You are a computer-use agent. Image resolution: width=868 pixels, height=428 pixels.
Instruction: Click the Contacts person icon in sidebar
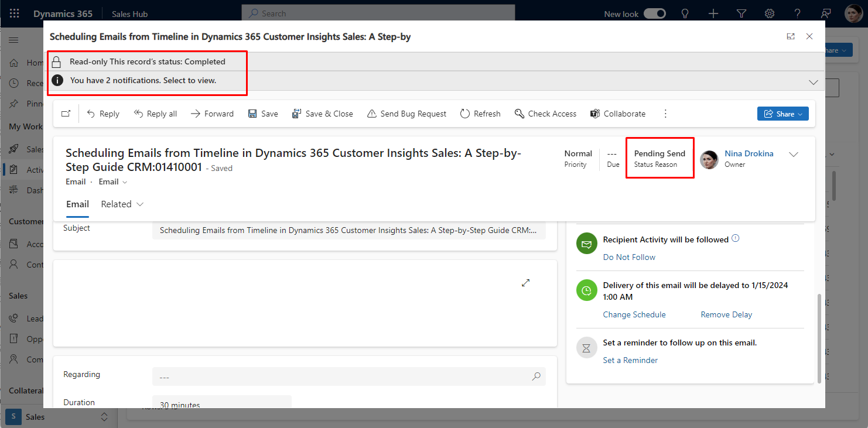coord(14,265)
